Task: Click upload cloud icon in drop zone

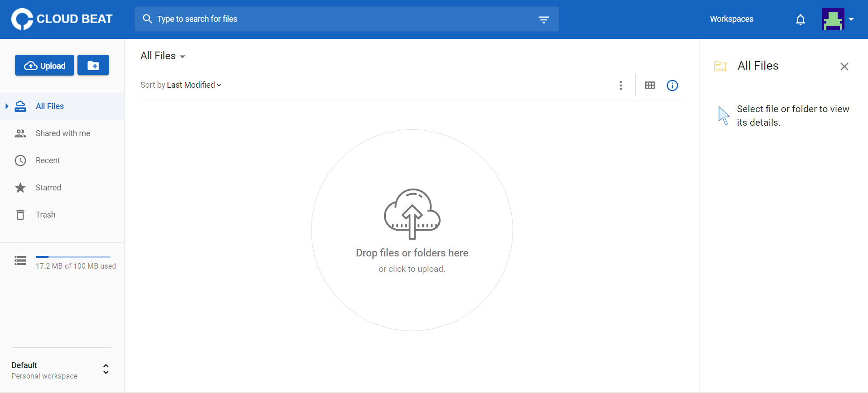Action: coord(412,213)
